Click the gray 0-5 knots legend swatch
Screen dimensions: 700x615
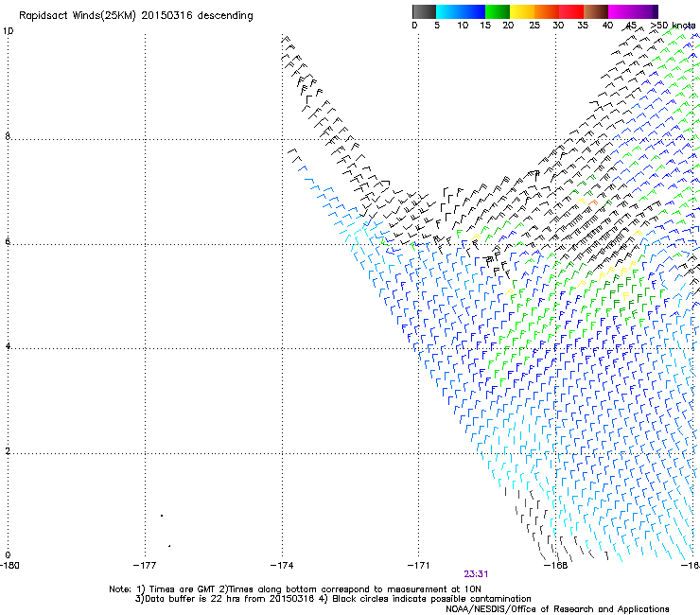(x=424, y=11)
